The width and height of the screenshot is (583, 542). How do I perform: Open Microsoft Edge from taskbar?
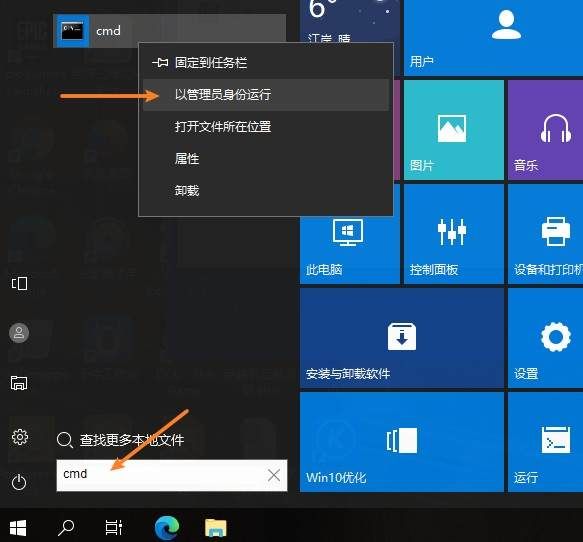click(x=167, y=528)
